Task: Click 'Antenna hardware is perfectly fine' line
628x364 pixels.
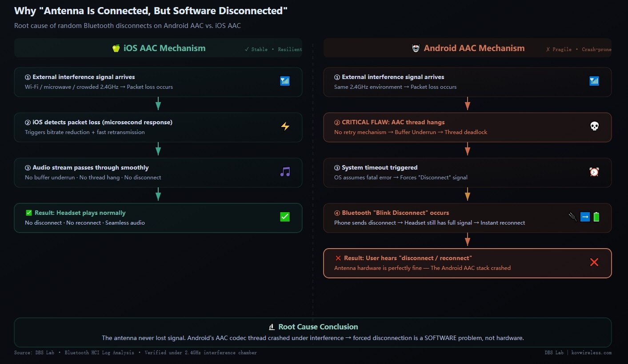Action: pos(422,268)
